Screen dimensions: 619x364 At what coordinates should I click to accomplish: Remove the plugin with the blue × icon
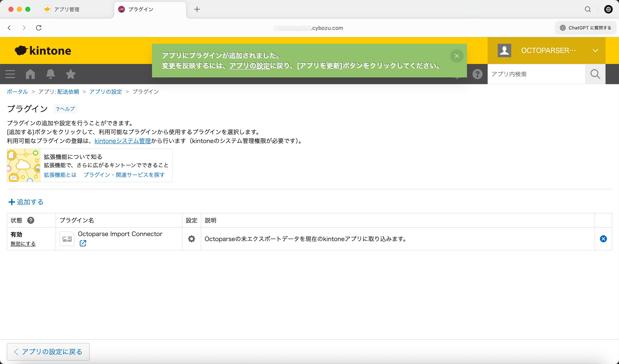603,238
